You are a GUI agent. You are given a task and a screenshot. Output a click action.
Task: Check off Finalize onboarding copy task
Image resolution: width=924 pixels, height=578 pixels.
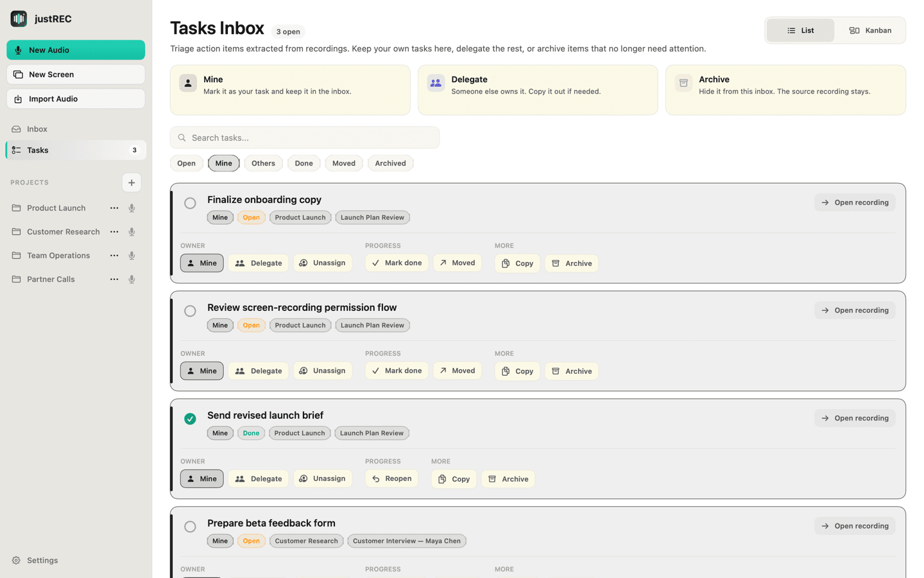190,204
